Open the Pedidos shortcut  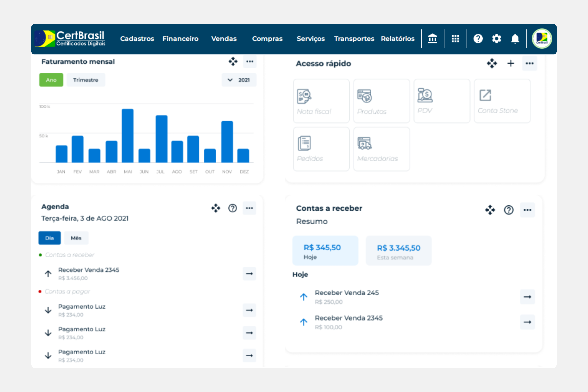[x=321, y=149]
